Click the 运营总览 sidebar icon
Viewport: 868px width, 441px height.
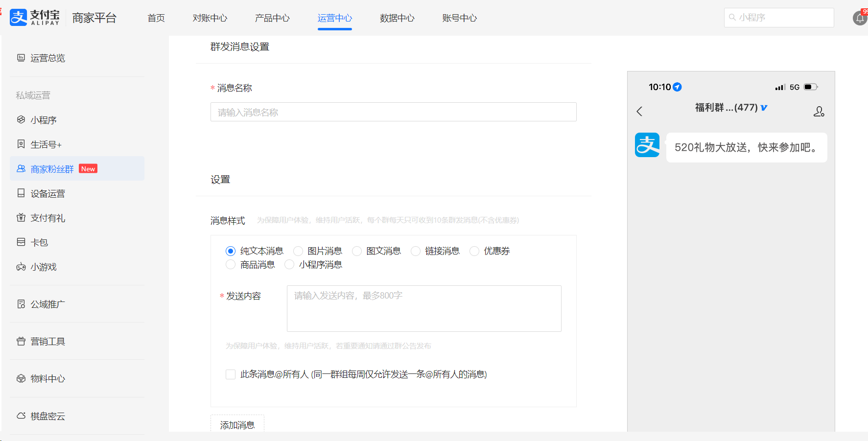coord(21,58)
